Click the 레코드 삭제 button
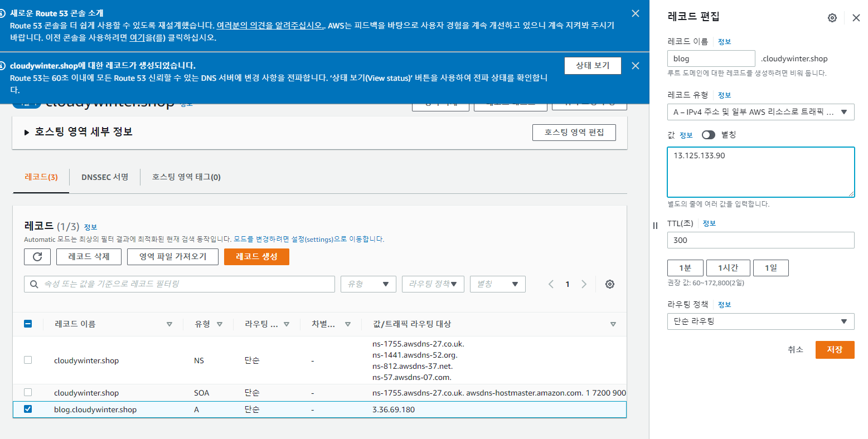The image size is (868, 439). [89, 257]
